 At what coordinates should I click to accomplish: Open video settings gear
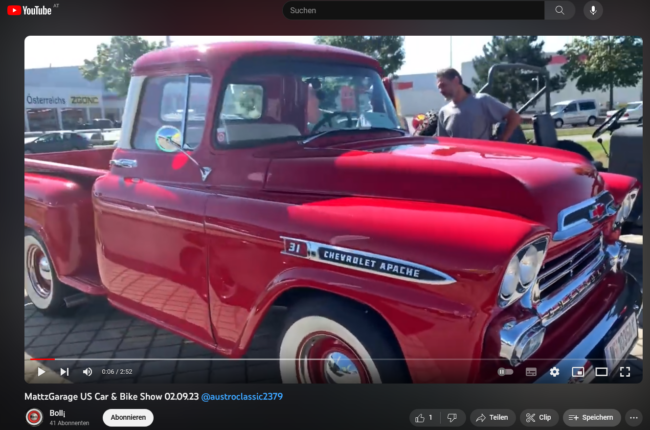[554, 371]
